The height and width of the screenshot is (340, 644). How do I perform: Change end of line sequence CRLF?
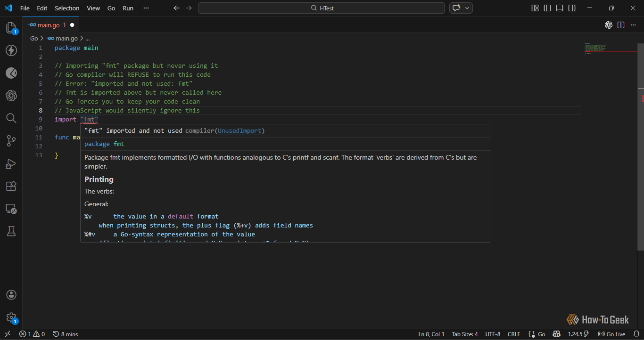pyautogui.click(x=514, y=334)
